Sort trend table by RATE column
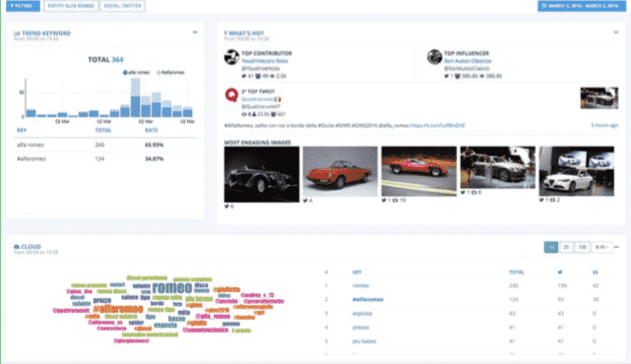 tap(152, 130)
